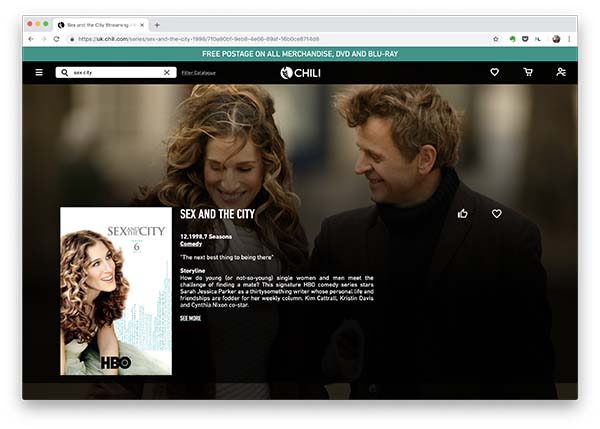The width and height of the screenshot is (600, 429).
Task: Click the Pocket extension icon
Action: [x=525, y=39]
